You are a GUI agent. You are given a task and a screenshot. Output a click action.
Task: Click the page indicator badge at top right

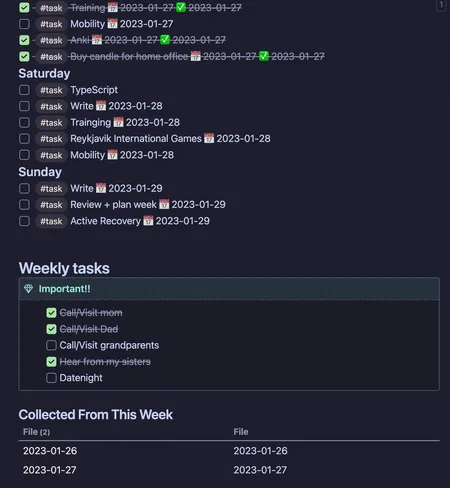point(441,5)
